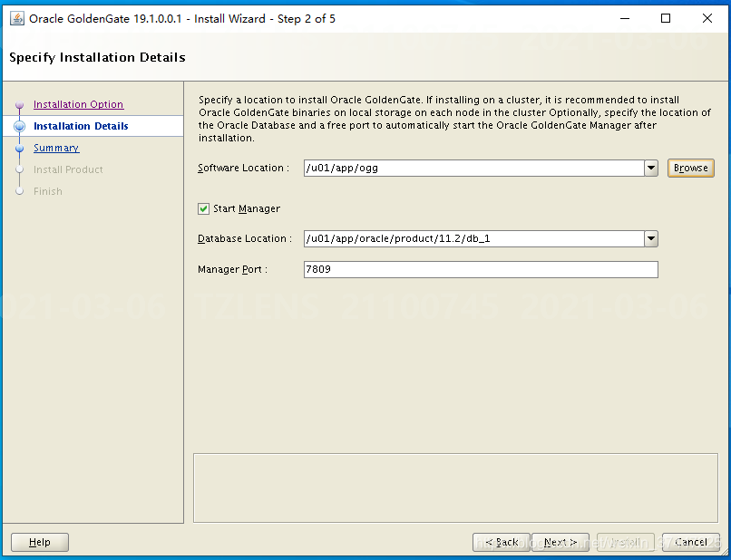Proceed with the Next button
This screenshot has height=560, width=731.
point(560,542)
